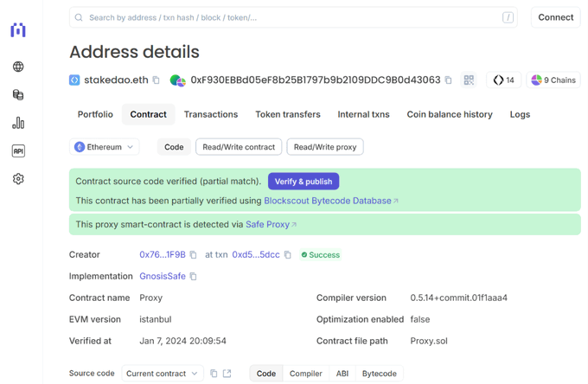This screenshot has width=588, height=384.
Task: Click compiler version 0.5.14+commit.01f1aaa4
Action: pyautogui.click(x=458, y=298)
